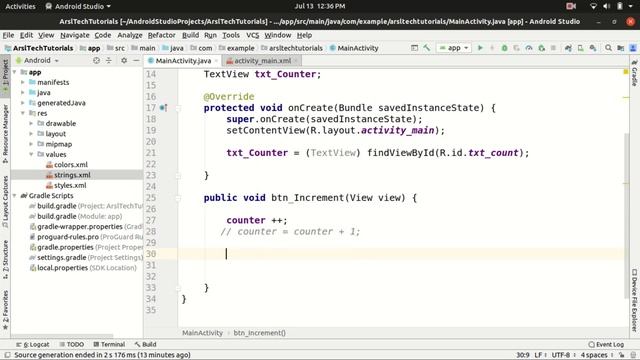Screen dimensions: 640x360
Task: Collapse the app tree node
Action: 15,72
